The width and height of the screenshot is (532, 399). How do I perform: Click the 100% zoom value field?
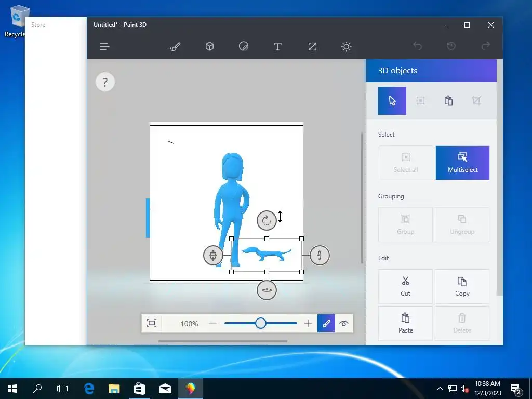(x=189, y=324)
